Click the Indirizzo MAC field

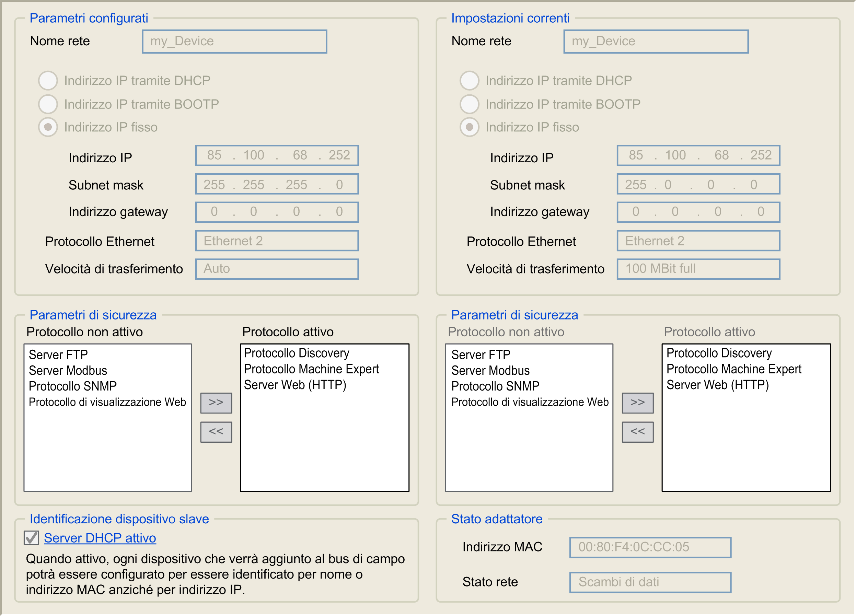point(650,547)
